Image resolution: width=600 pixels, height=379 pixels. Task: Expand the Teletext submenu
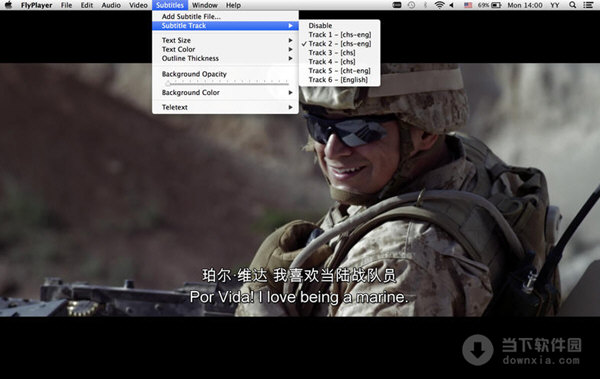coord(225,107)
